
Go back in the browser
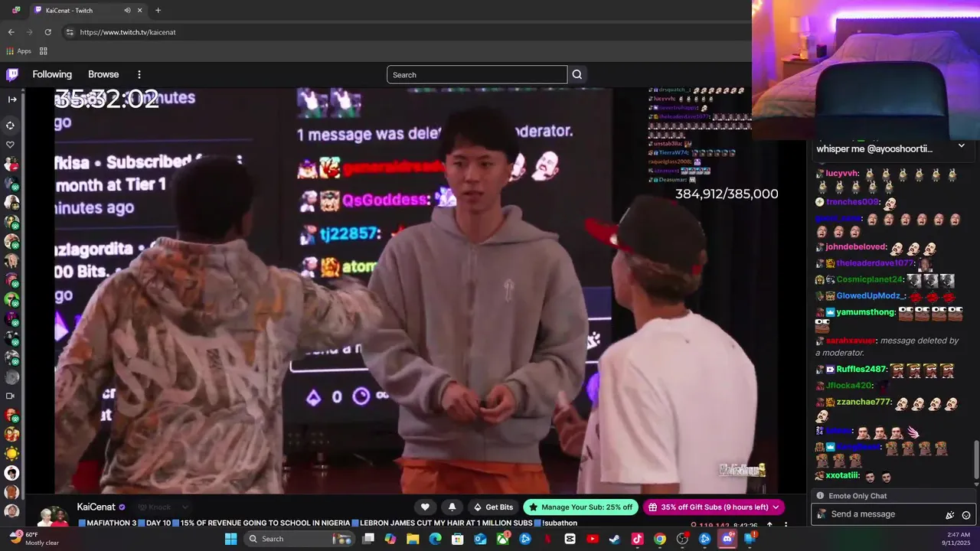tap(11, 32)
